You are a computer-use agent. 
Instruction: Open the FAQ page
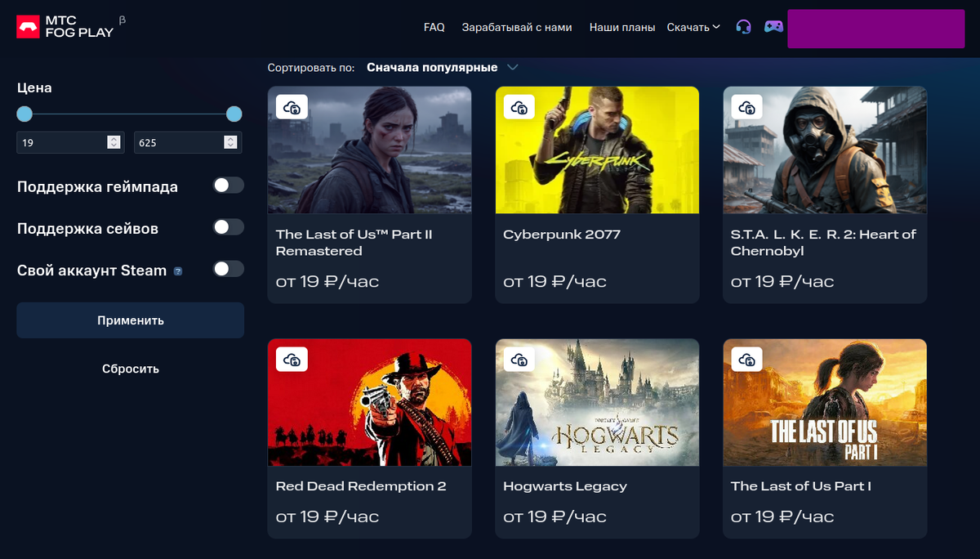click(x=434, y=27)
